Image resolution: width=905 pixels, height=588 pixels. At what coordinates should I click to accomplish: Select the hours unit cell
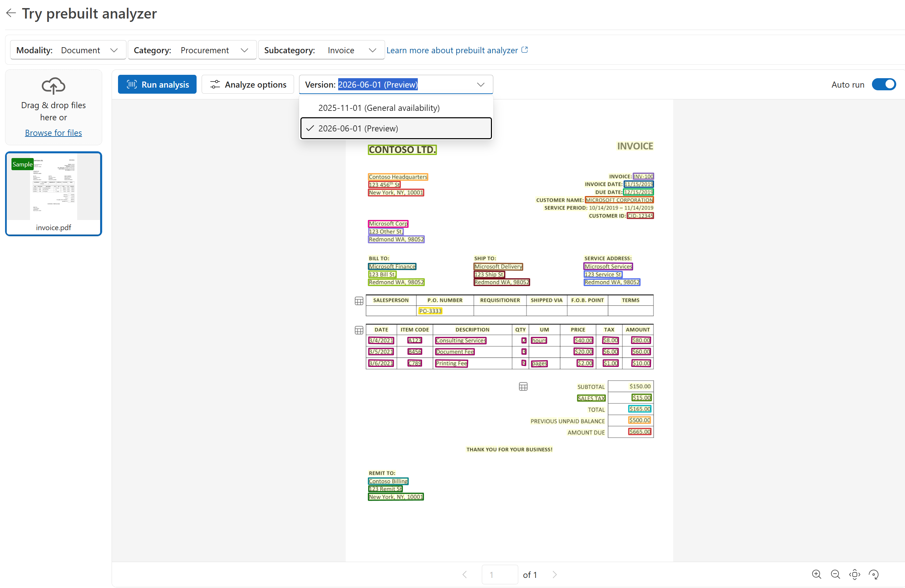(539, 341)
